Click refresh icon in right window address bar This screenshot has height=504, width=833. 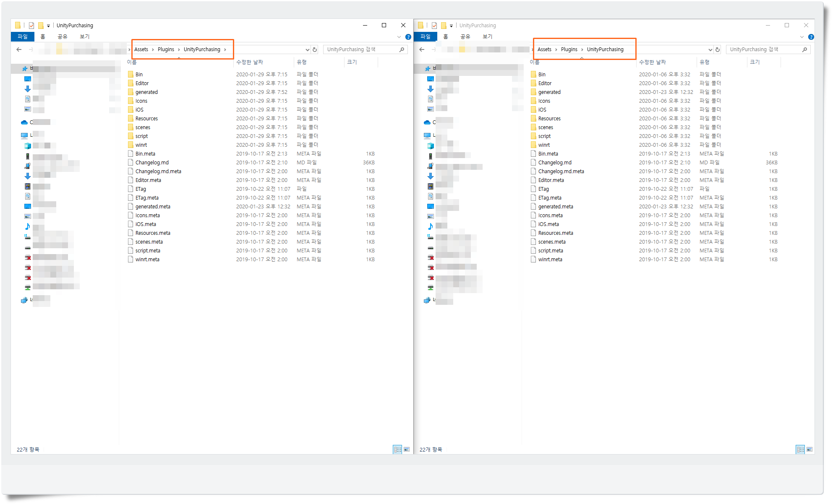(718, 49)
